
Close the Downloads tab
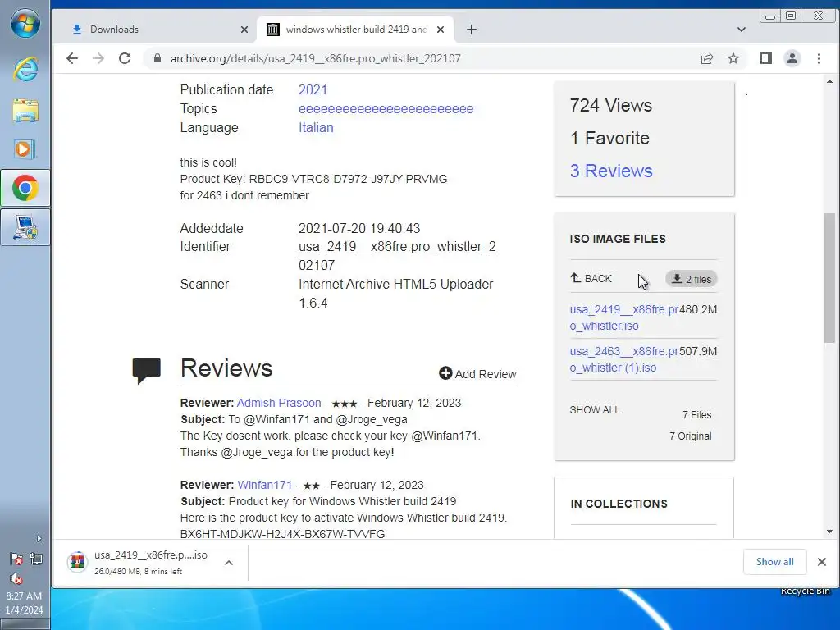[x=244, y=30]
